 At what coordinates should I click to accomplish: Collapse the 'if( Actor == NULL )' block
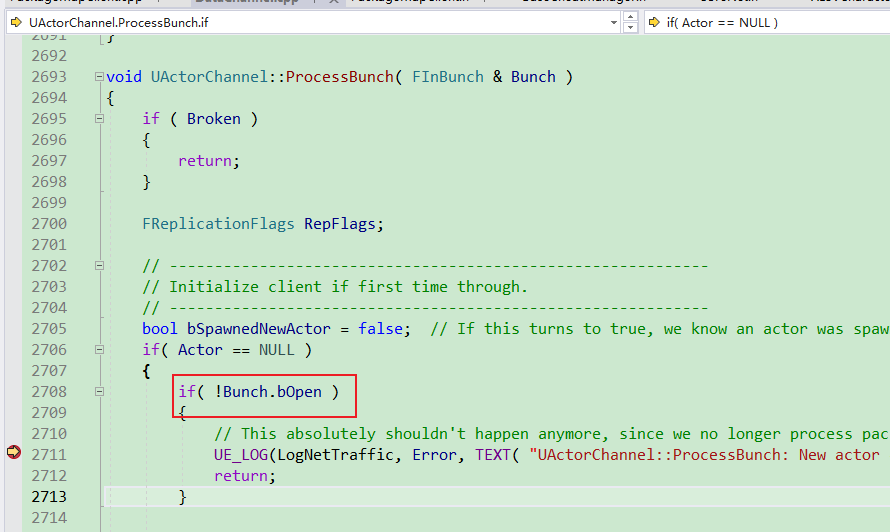point(99,349)
